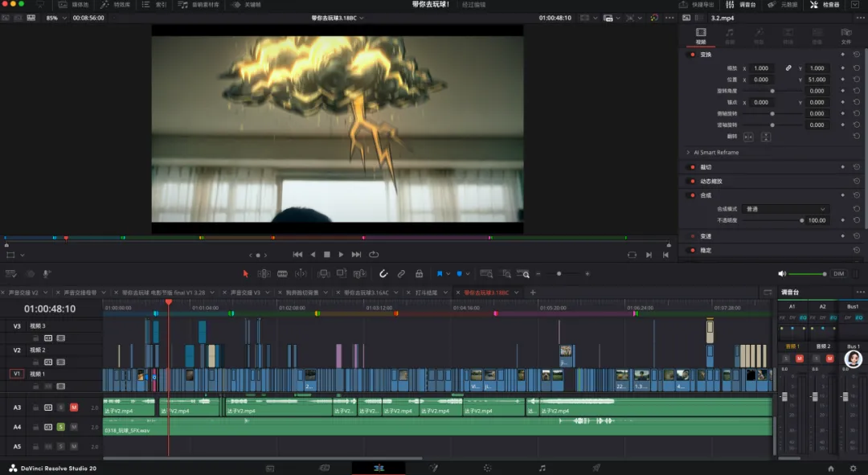Select the Inspector Video tab

(701, 36)
